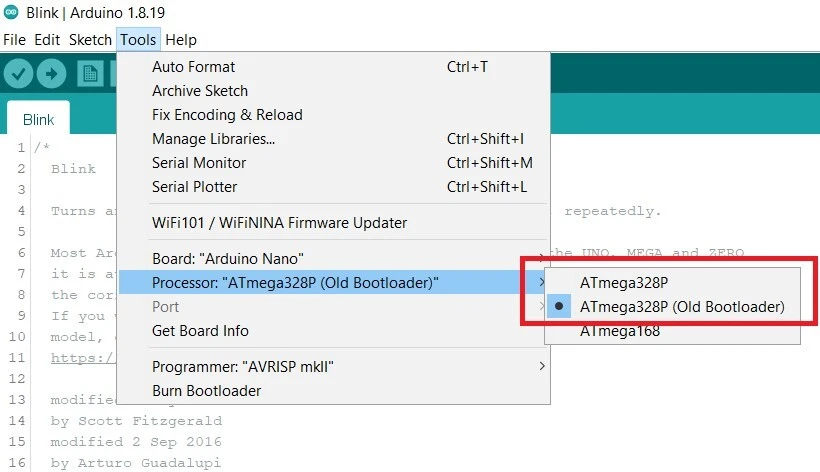Click the selected-bullet radio indicator
This screenshot has height=472, width=820.
pyautogui.click(x=559, y=306)
